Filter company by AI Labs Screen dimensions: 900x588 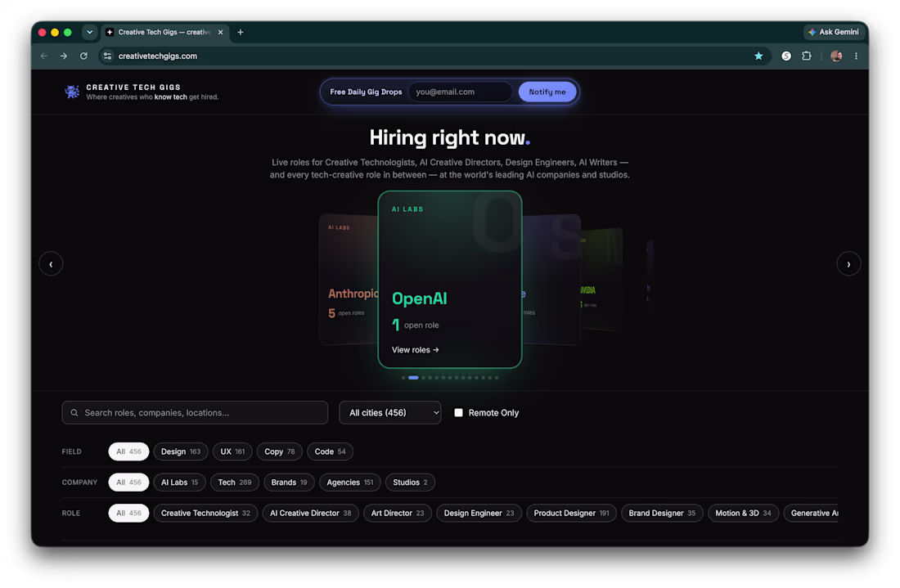tap(180, 483)
